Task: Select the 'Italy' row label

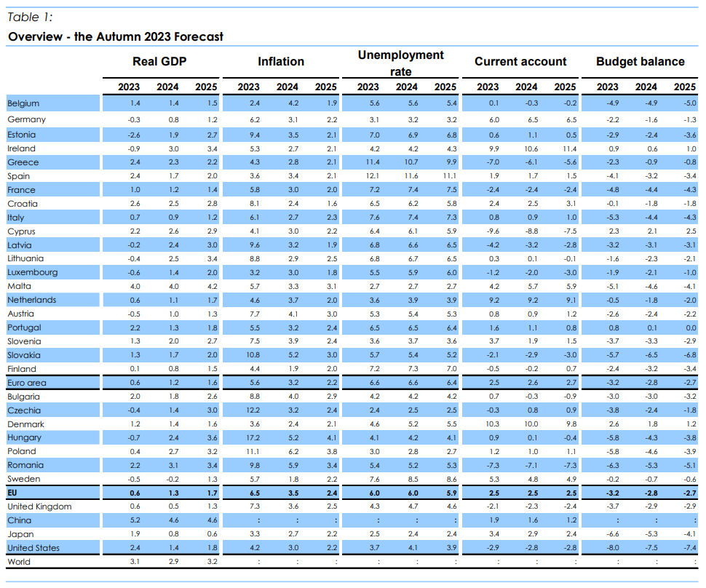Action: [x=16, y=218]
